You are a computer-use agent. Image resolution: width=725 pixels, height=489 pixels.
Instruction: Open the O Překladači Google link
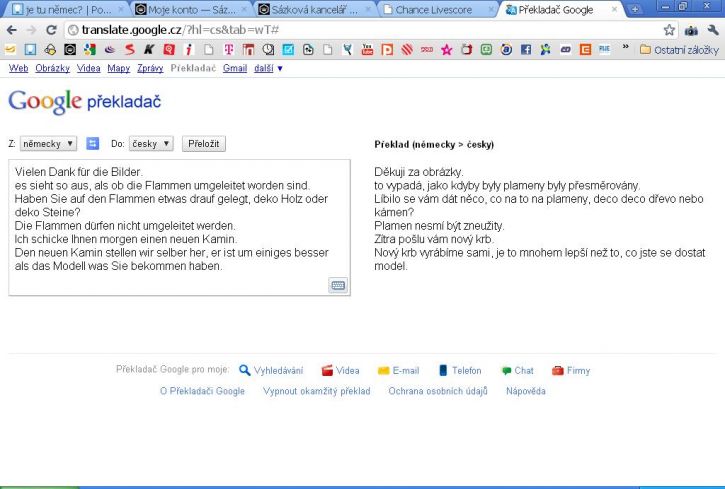202,391
